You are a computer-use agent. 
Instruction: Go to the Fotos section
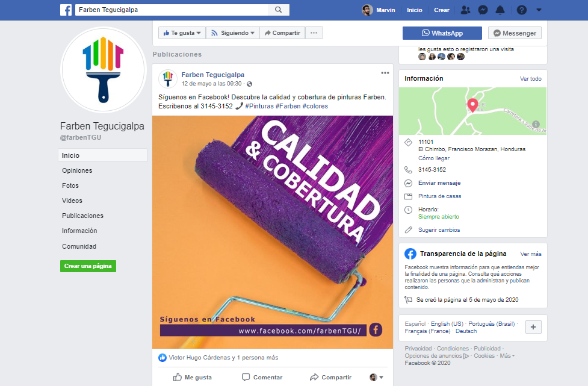[x=70, y=185]
